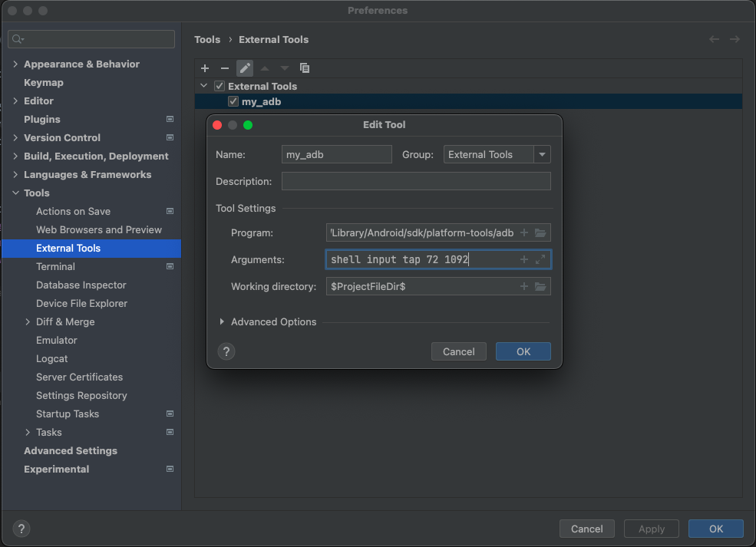
Task: Toggle the External Tools group checkbox
Action: (x=220, y=86)
